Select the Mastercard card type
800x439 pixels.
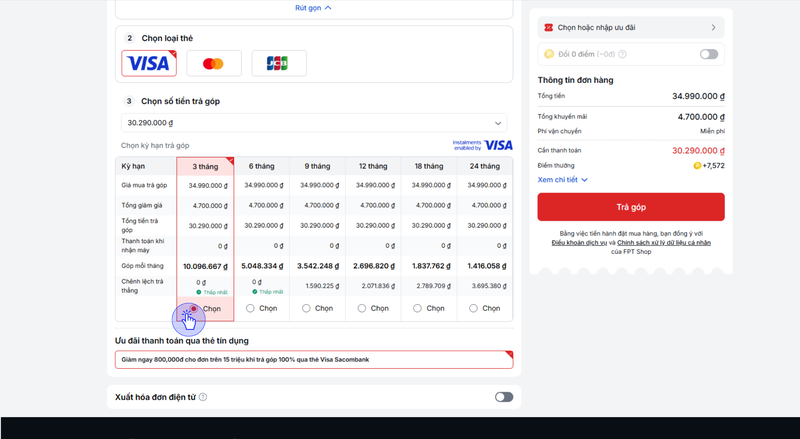(214, 63)
